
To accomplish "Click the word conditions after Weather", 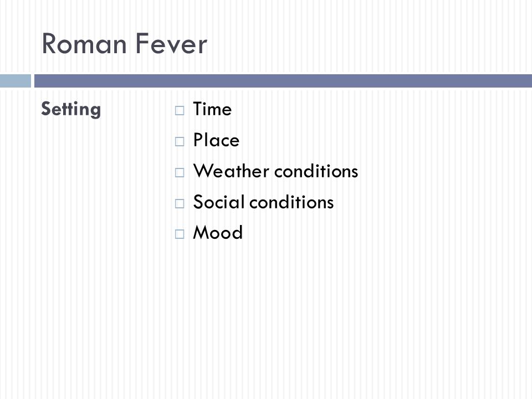I will (316, 171).
